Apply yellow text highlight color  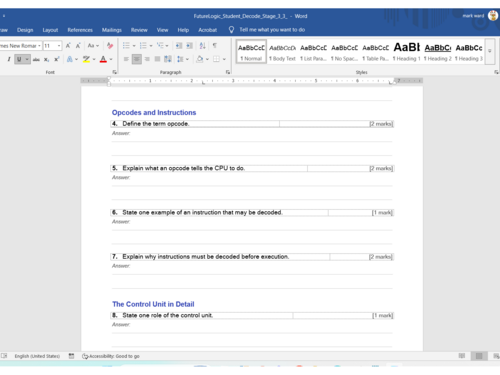coord(86,59)
